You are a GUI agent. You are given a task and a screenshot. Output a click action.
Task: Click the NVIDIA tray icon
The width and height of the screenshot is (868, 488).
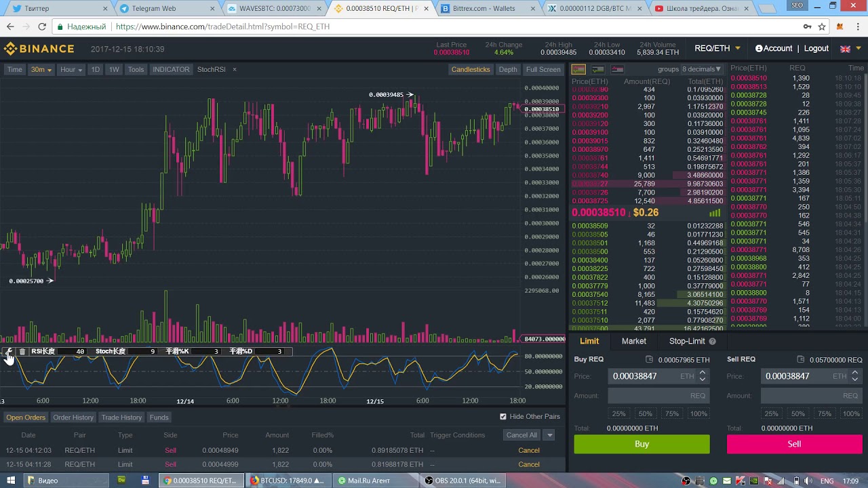pos(754,481)
